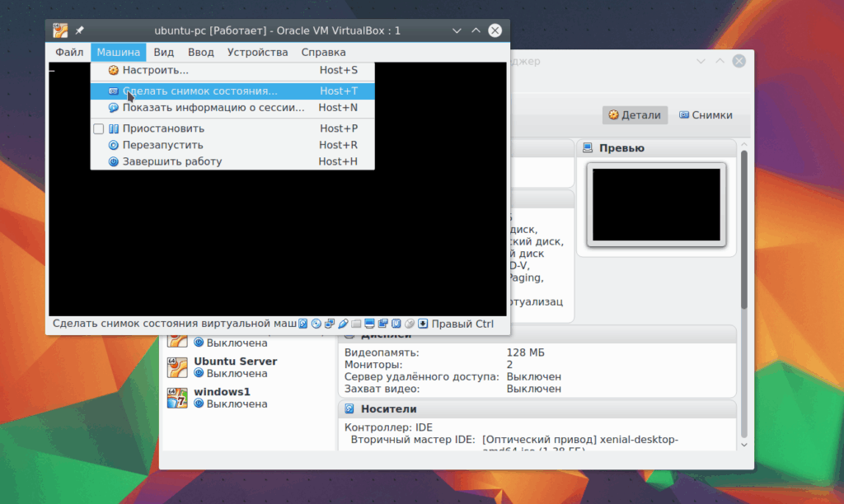Image resolution: width=844 pixels, height=504 pixels.
Task: Select Перезапустить menu entry
Action: pos(232,145)
